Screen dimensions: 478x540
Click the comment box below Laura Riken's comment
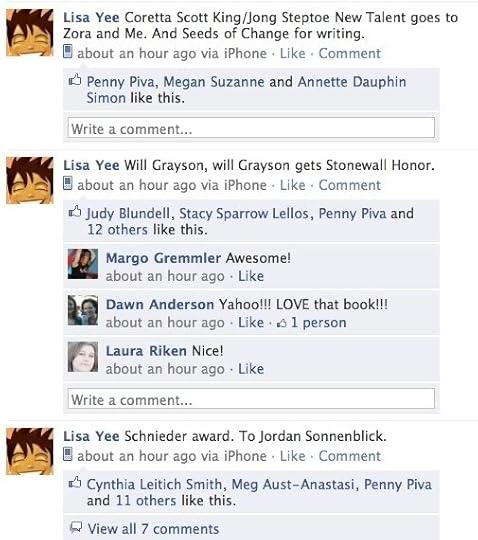pyautogui.click(x=251, y=398)
